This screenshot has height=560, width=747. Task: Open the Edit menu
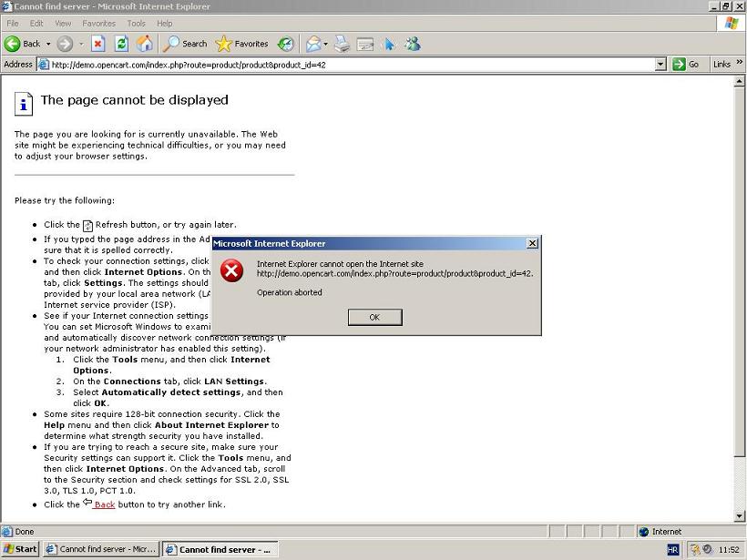click(36, 24)
